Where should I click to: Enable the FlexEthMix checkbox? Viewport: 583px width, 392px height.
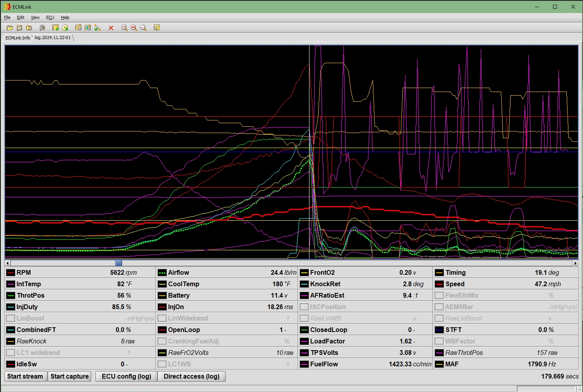439,295
